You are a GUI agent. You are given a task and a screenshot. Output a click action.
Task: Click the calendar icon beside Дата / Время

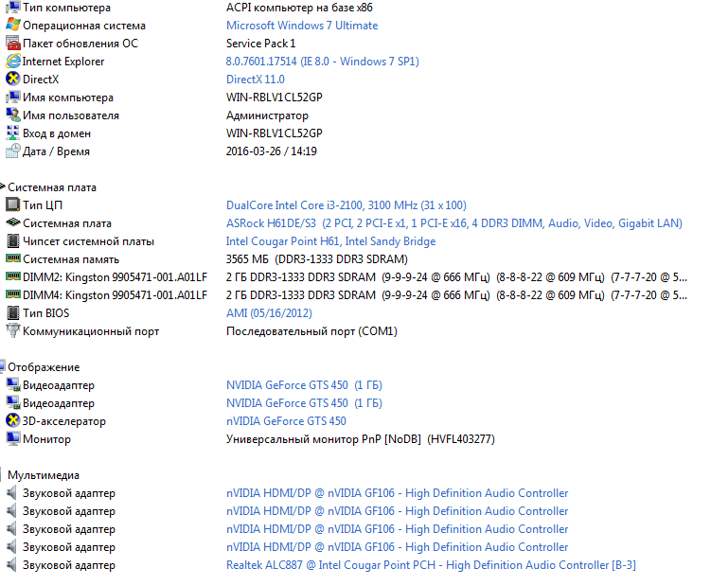[x=12, y=151]
